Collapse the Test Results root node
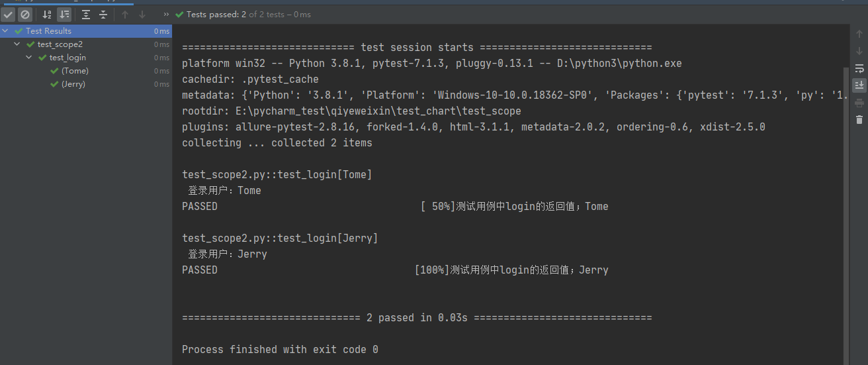The height and width of the screenshot is (365, 868). 5,31
